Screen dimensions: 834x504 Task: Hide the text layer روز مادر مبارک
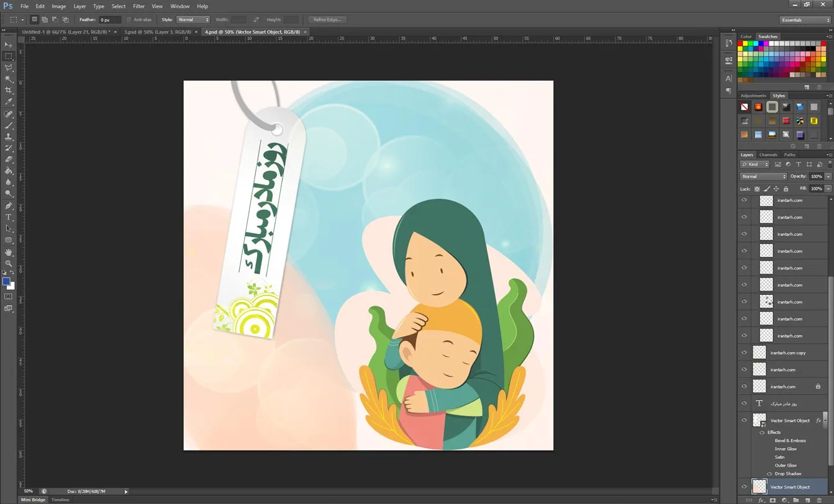coord(744,403)
